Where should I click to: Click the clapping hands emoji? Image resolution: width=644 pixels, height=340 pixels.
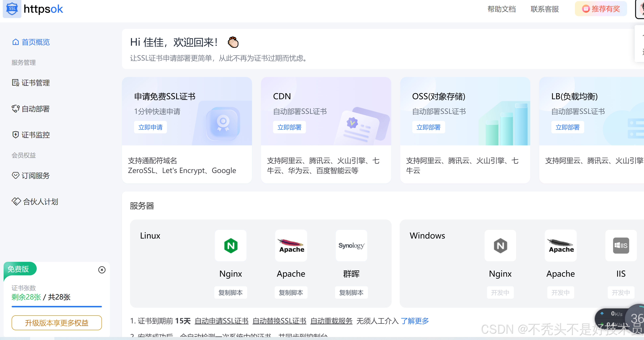tap(233, 42)
